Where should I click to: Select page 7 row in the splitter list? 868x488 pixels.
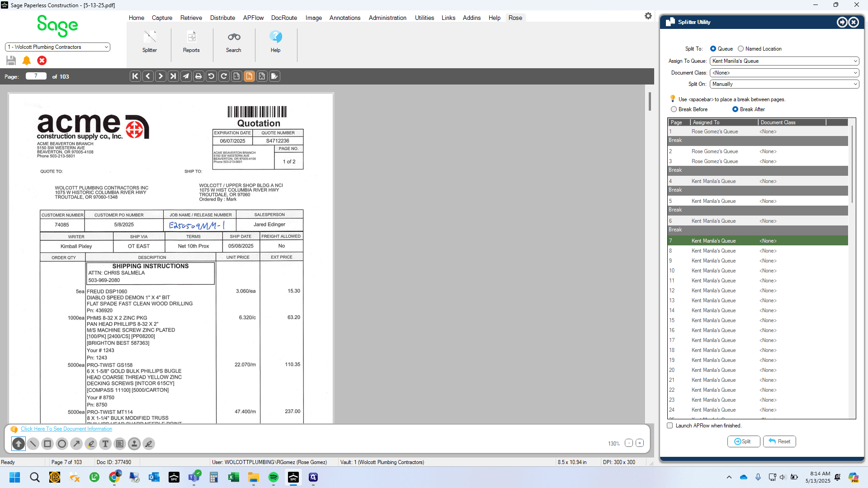pyautogui.click(x=758, y=241)
